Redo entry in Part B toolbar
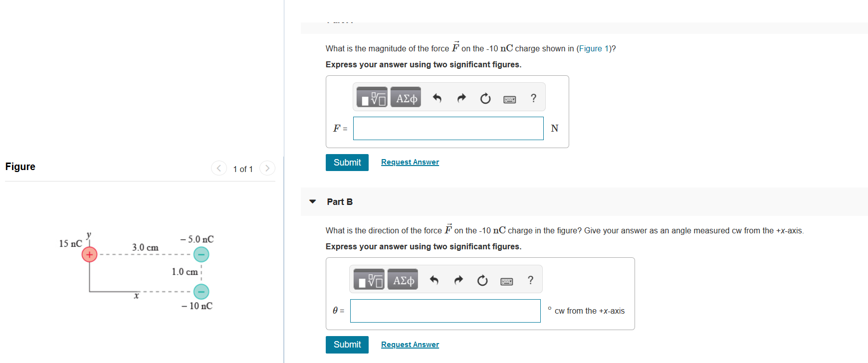Screen dimensions: 868x363 458,280
